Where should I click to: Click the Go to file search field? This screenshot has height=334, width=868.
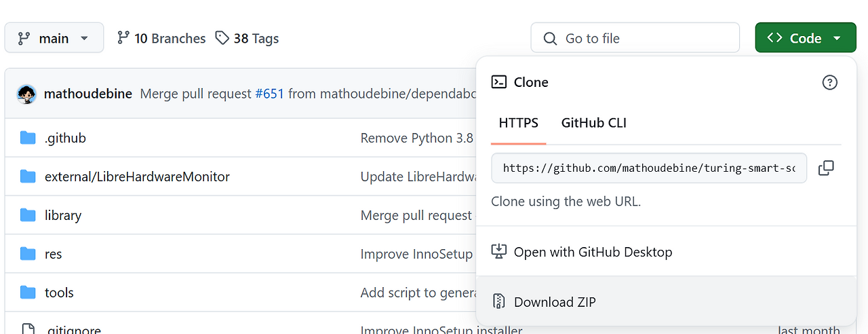pyautogui.click(x=635, y=38)
